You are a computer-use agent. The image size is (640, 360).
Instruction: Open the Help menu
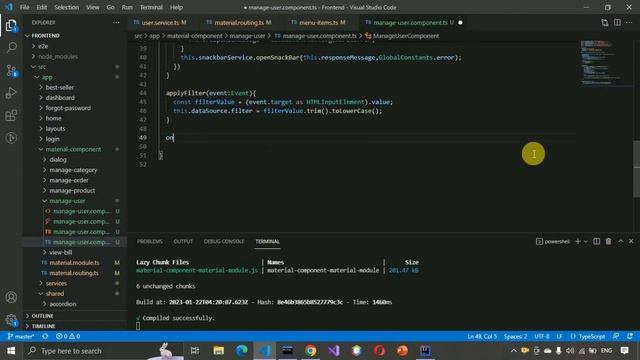pos(176,7)
